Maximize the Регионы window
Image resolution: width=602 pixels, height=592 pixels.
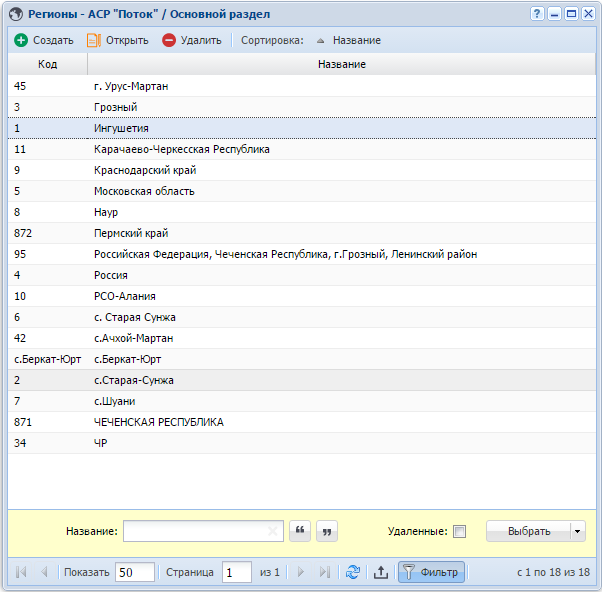[571, 14]
